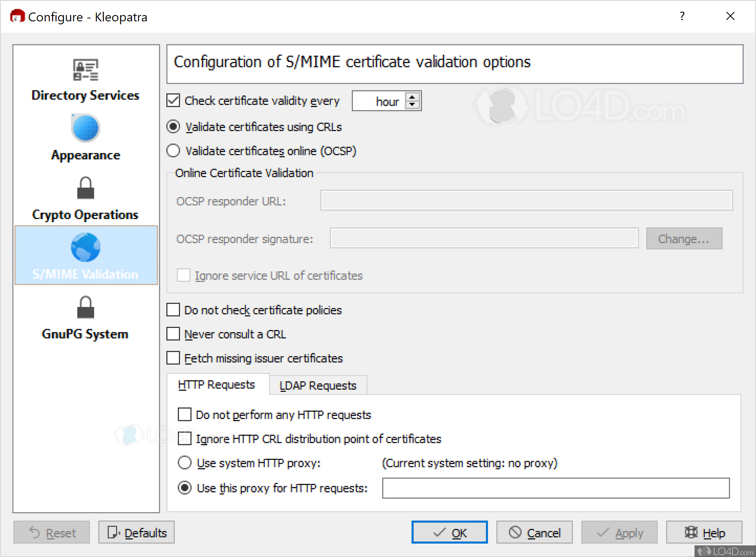Decrement the validity interval with the down arrow
The width and height of the screenshot is (756, 557).
412,105
